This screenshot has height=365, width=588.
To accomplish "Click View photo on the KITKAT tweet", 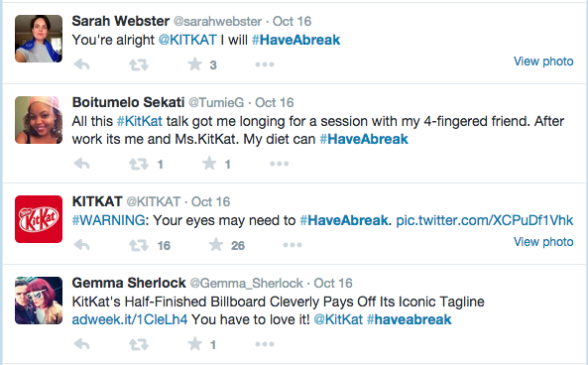I will coord(543,242).
